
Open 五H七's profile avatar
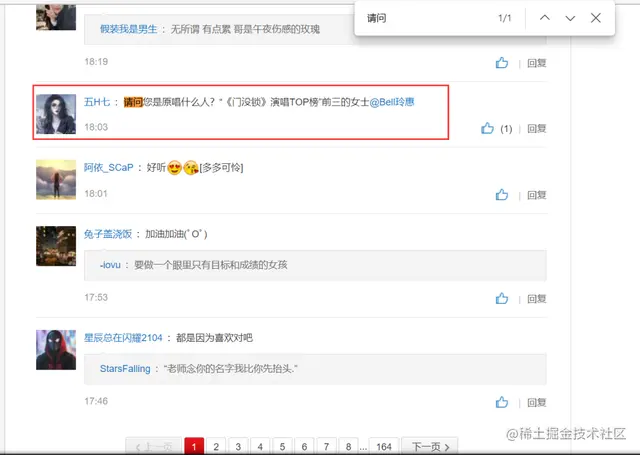point(56,114)
